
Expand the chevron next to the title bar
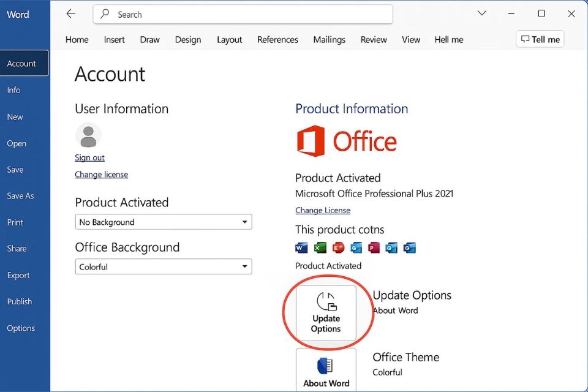tap(481, 13)
